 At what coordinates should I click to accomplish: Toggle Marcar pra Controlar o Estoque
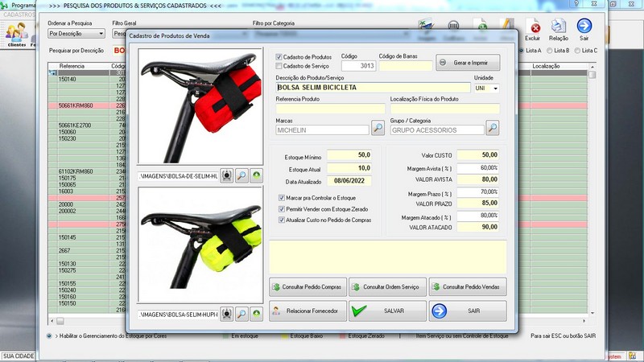pos(281,198)
